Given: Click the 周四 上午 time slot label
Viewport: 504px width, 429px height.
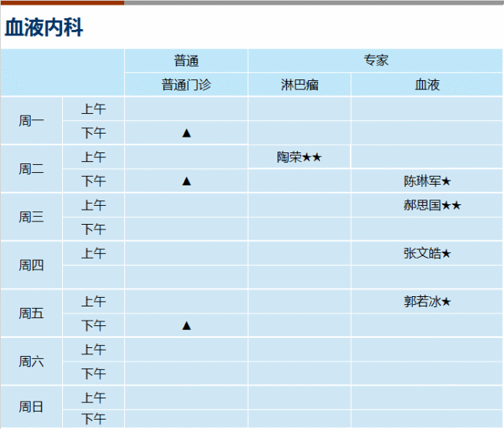Looking at the screenshot, I should click(94, 253).
